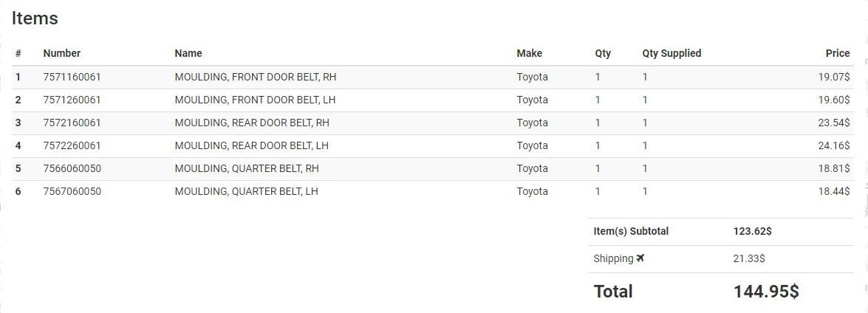
Task: Select part number 7571160061
Action: [x=72, y=77]
